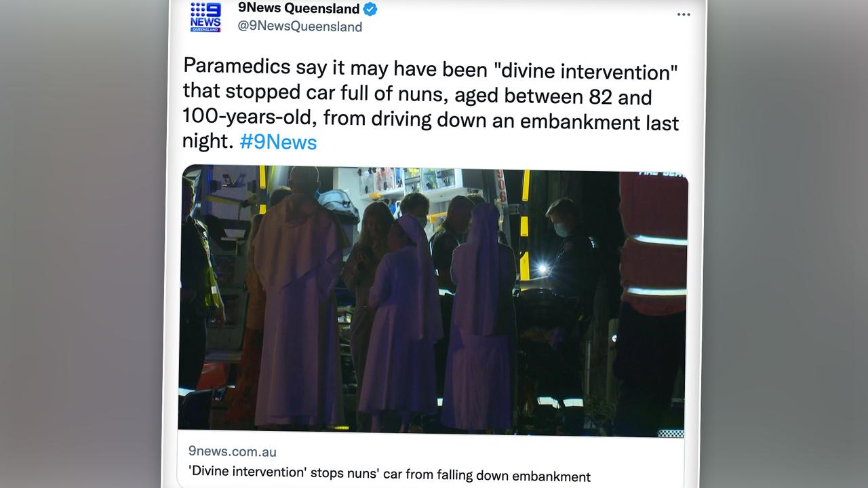Click the 9News Queensland profile logo
This screenshot has width=868, height=488.
(x=205, y=17)
